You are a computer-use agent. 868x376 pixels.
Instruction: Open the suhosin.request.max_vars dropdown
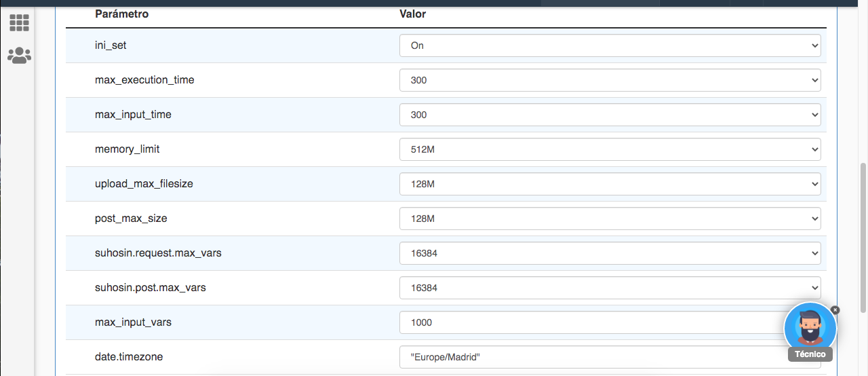pos(610,253)
